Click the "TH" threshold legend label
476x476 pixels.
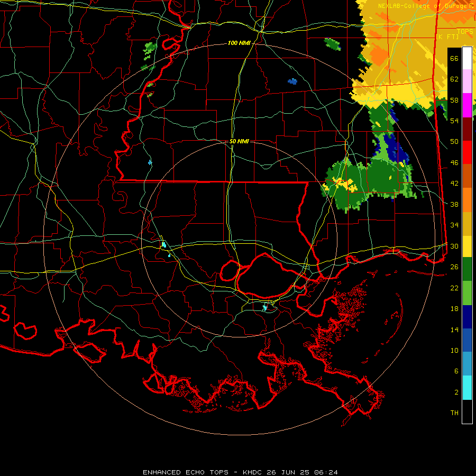[454, 413]
